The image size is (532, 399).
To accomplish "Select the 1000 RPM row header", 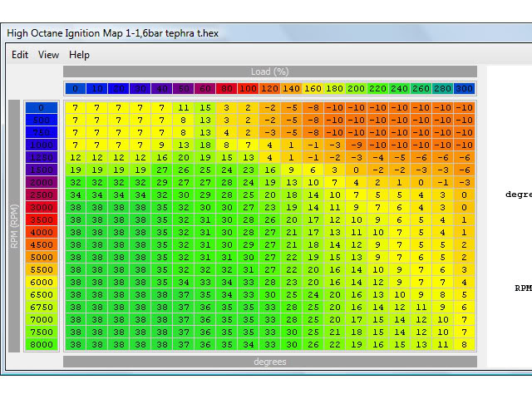I will [x=42, y=145].
